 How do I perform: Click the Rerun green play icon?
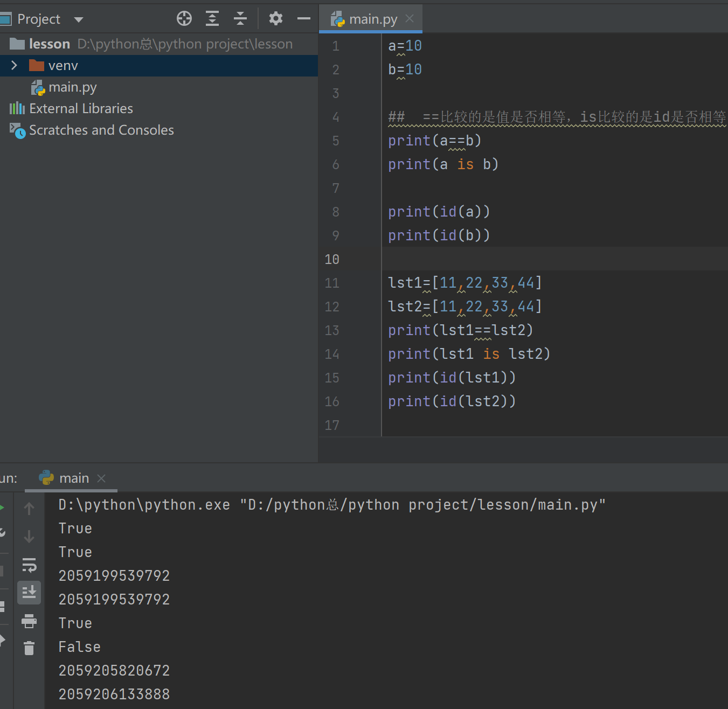(x=2, y=507)
